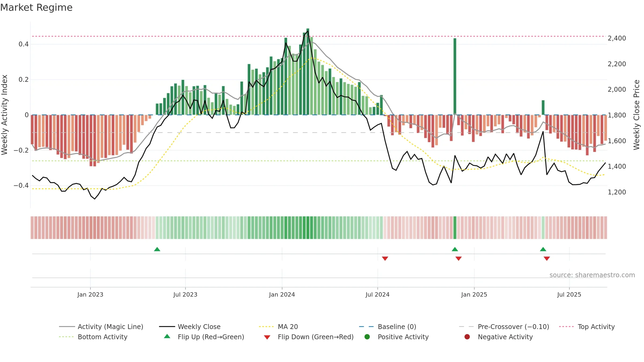Click the 2,200 right-axis price label
This screenshot has height=362, width=644.
(x=617, y=64)
